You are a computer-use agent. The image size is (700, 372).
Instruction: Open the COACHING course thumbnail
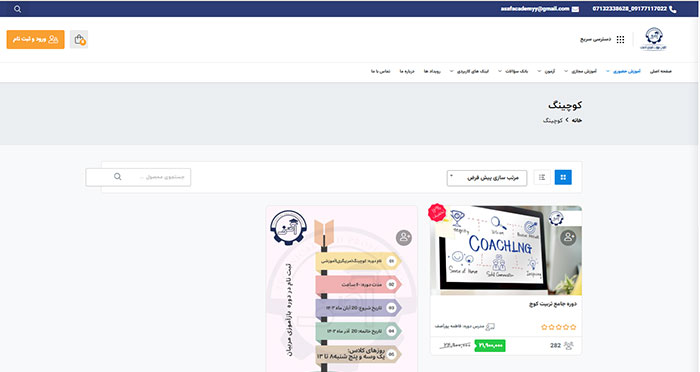[x=506, y=250]
